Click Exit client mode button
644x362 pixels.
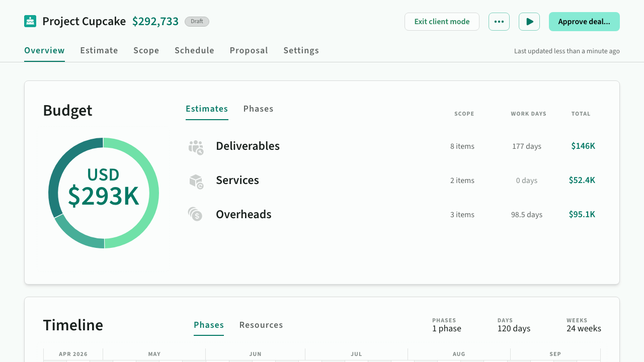[441, 22]
